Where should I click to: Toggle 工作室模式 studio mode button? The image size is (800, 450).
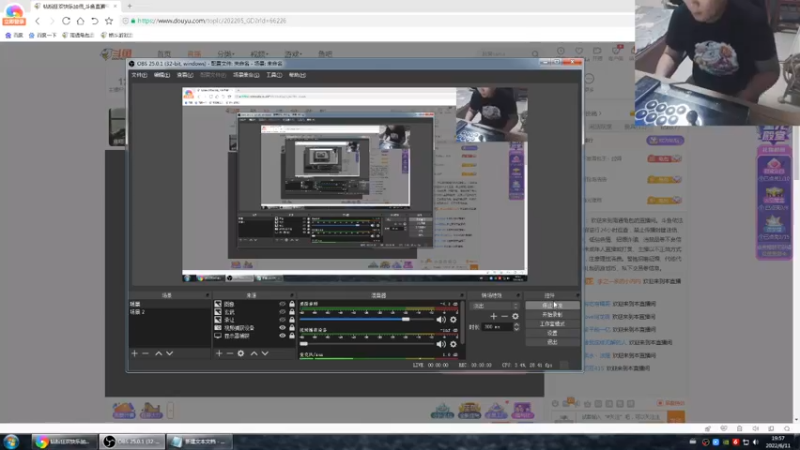tap(552, 324)
